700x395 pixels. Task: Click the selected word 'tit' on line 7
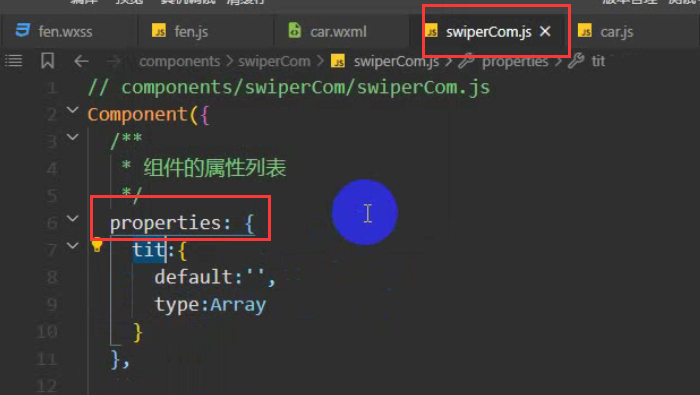point(149,250)
